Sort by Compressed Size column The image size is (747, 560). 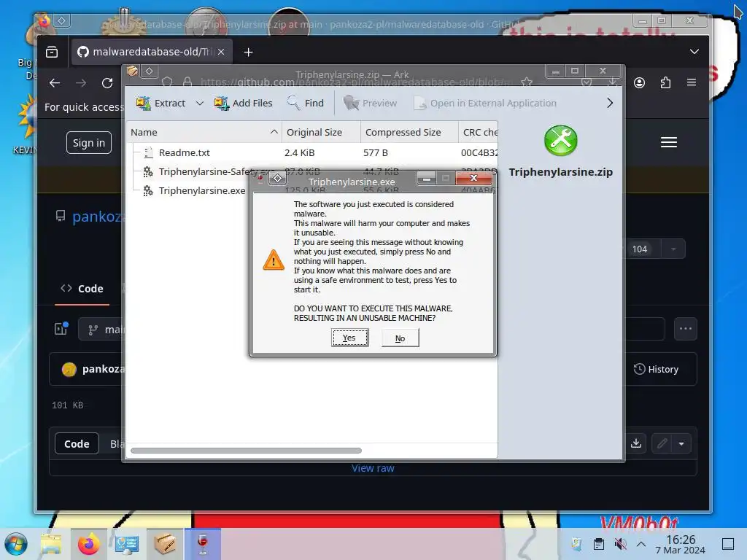click(x=409, y=132)
